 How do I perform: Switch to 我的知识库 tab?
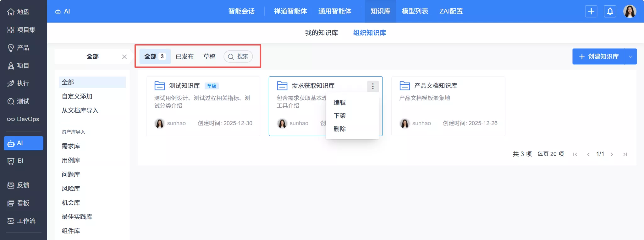(x=321, y=33)
